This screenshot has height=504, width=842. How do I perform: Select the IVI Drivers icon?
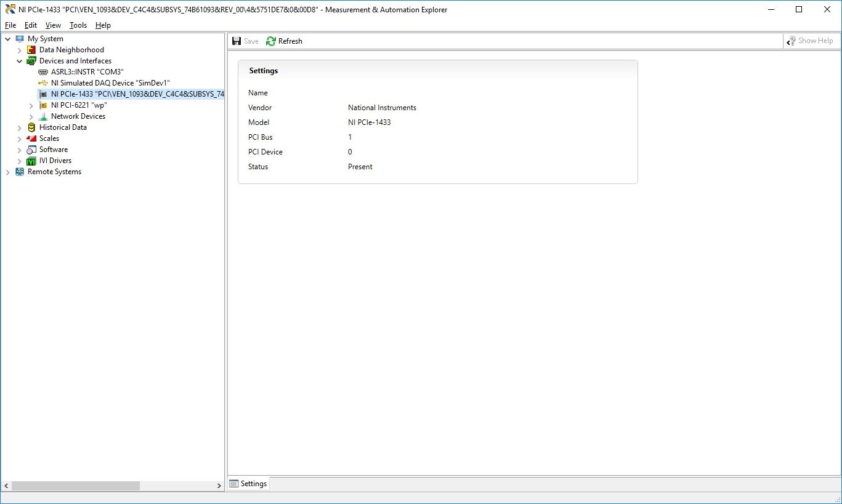click(x=31, y=160)
